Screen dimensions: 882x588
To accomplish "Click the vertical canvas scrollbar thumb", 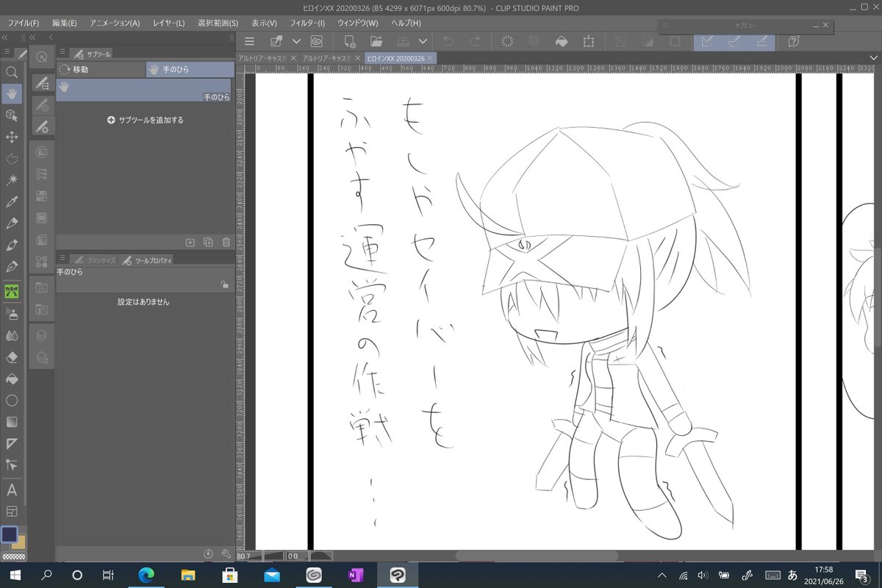I will 877,298.
